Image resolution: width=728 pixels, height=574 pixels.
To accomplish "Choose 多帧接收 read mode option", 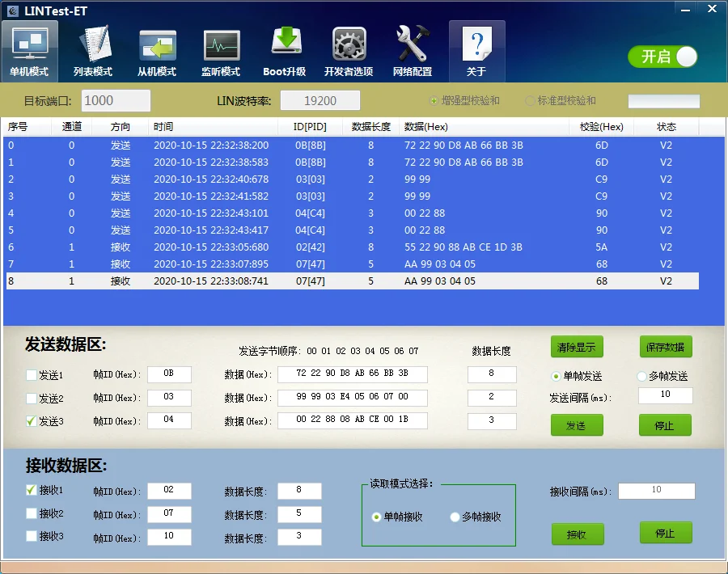I will [455, 517].
